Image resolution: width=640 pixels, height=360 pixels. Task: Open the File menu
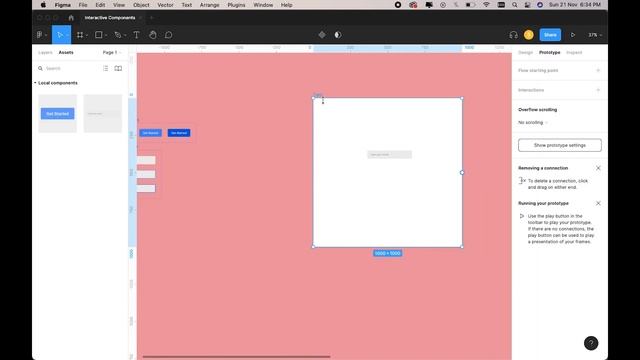[x=83, y=5]
